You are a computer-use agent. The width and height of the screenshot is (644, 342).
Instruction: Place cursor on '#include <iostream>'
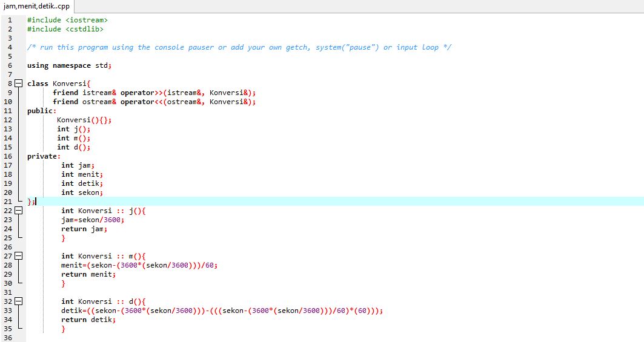[x=67, y=20]
